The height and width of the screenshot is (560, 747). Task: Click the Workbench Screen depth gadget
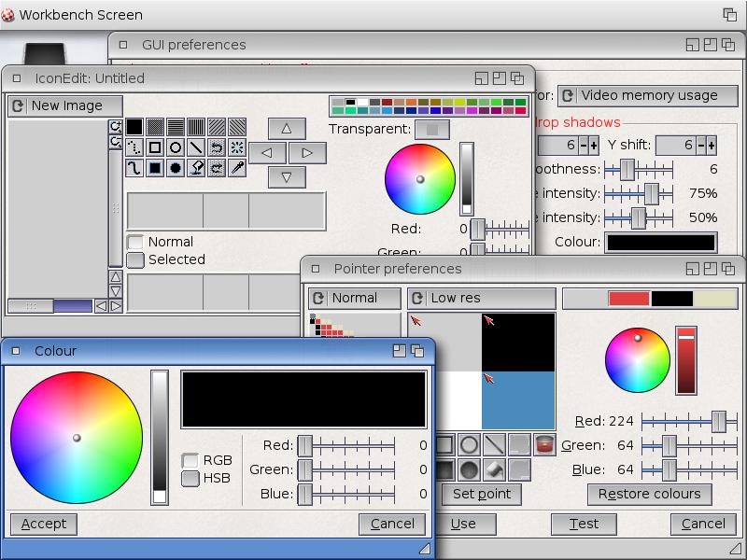click(729, 15)
